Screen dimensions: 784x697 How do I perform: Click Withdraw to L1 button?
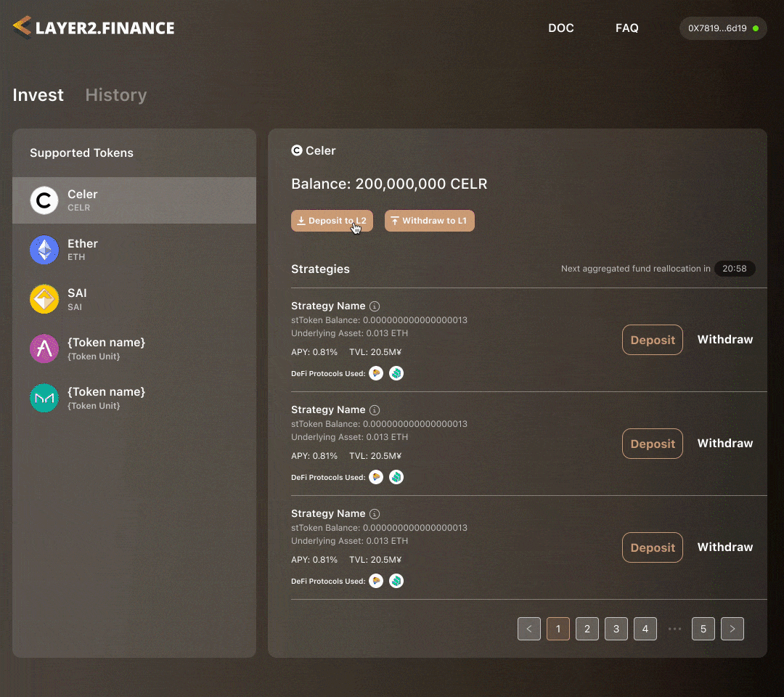tap(430, 221)
